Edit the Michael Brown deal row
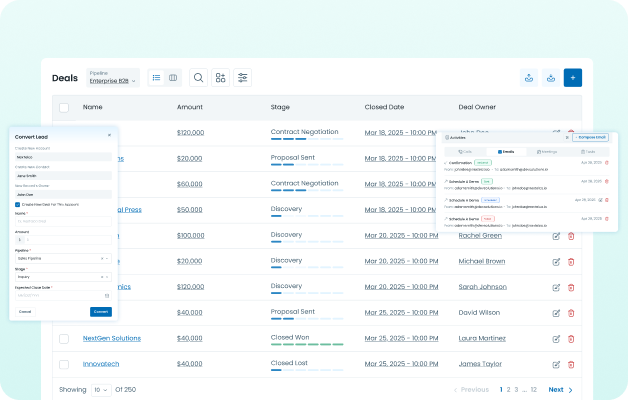 click(556, 262)
